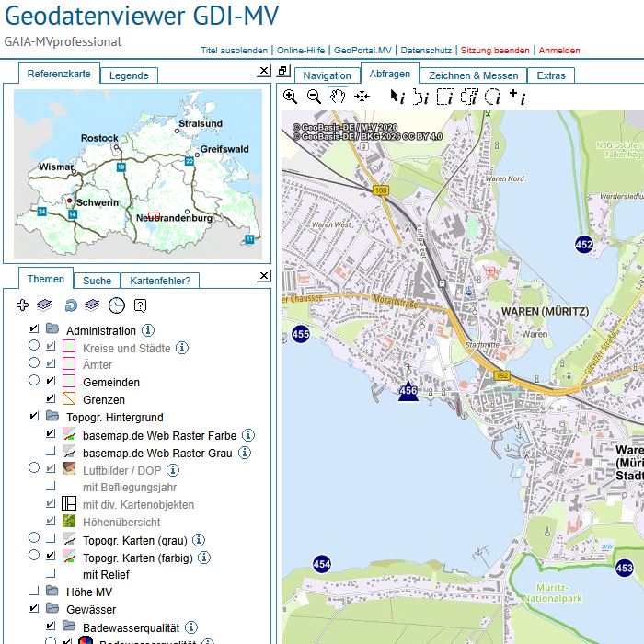Collapse the Topogr. Hintergrund folder
644x644 pixels.
pyautogui.click(x=52, y=416)
